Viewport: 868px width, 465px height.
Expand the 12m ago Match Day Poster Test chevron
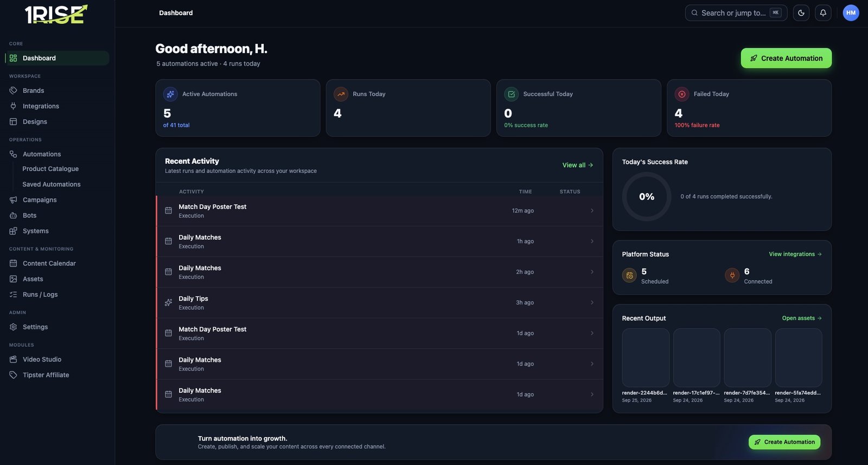(x=592, y=211)
